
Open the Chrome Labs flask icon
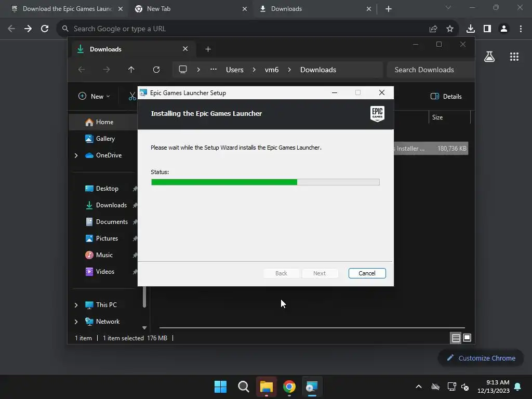coord(489,57)
